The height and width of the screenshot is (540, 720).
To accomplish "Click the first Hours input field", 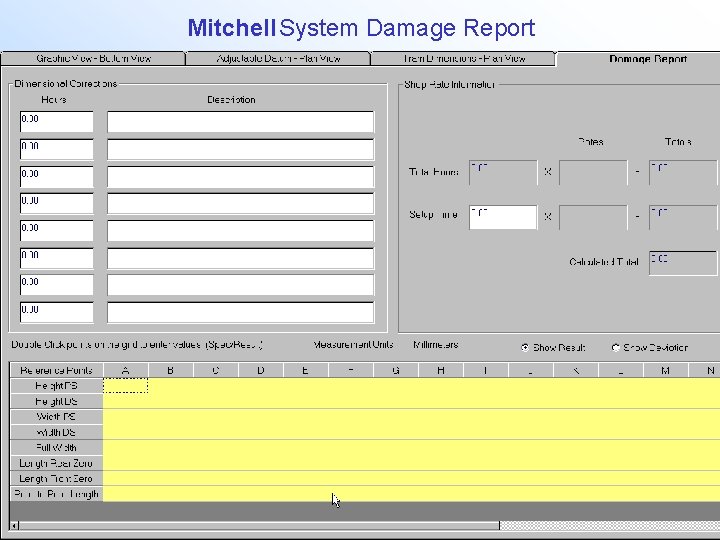I will pos(56,121).
